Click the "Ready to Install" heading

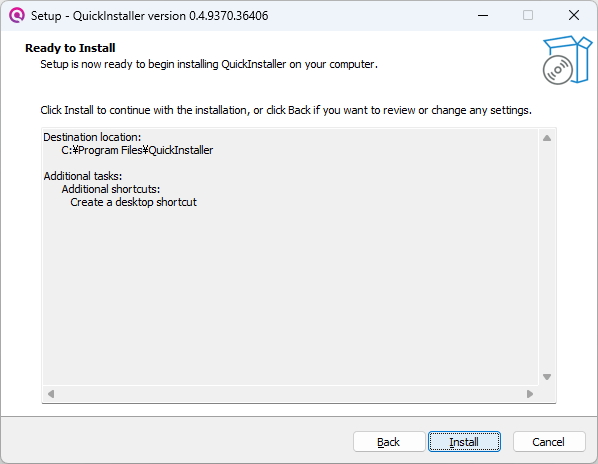tap(70, 48)
